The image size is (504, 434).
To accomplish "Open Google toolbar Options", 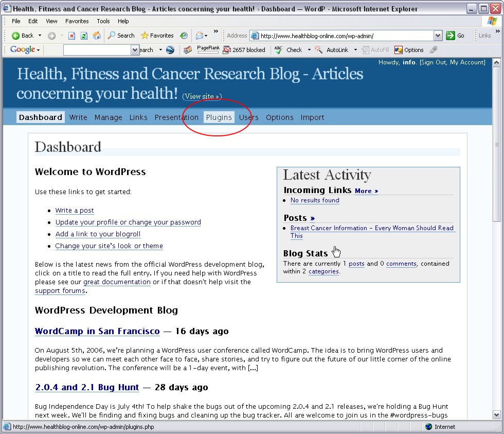I will (409, 50).
